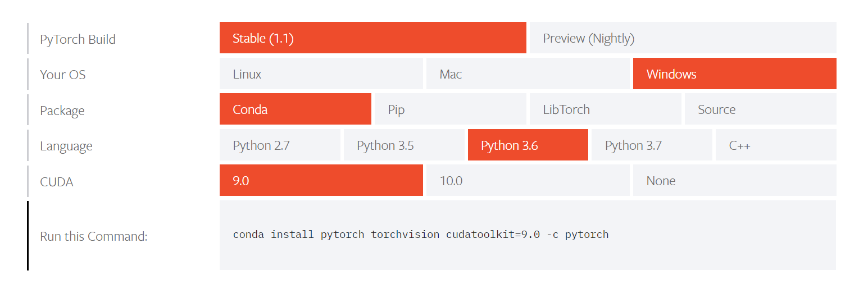The width and height of the screenshot is (868, 289).
Task: Switch CUDA to version 10.0
Action: pos(528,181)
